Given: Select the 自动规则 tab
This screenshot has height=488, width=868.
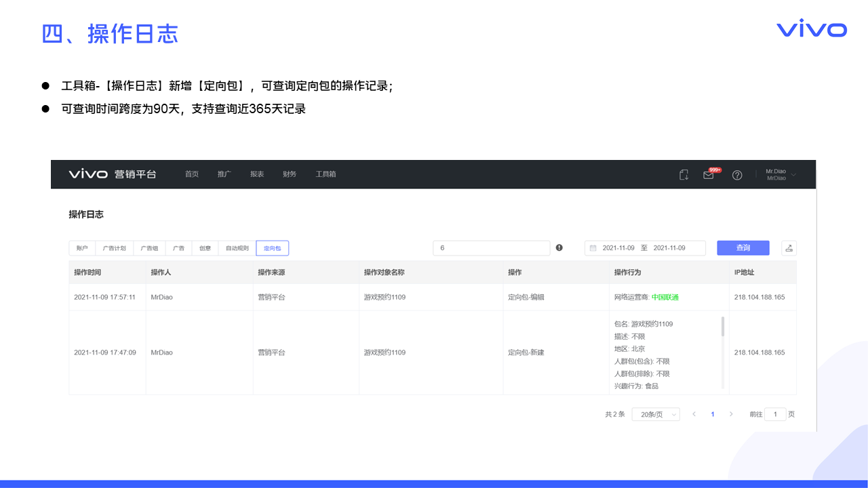Looking at the screenshot, I should click(237, 248).
